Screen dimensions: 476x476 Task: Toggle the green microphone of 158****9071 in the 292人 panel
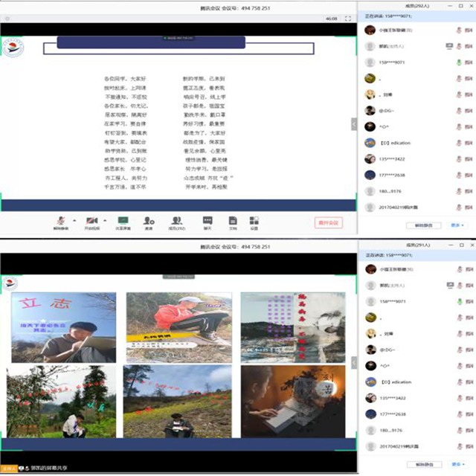(x=459, y=62)
